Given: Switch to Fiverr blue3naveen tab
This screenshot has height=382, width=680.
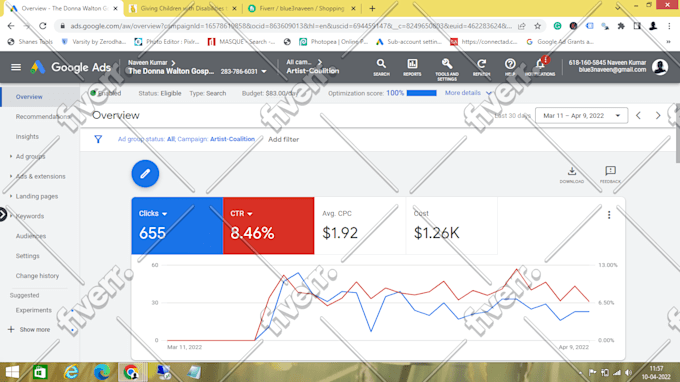Looking at the screenshot, I should point(302,8).
